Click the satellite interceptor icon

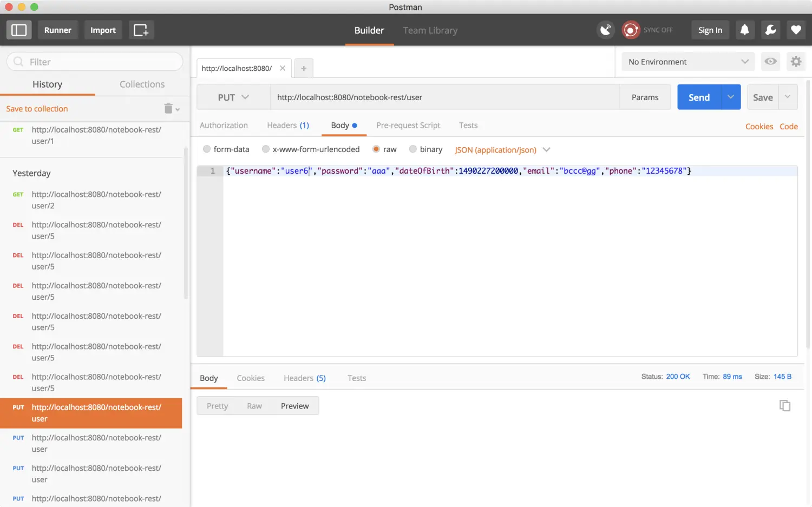click(x=606, y=30)
